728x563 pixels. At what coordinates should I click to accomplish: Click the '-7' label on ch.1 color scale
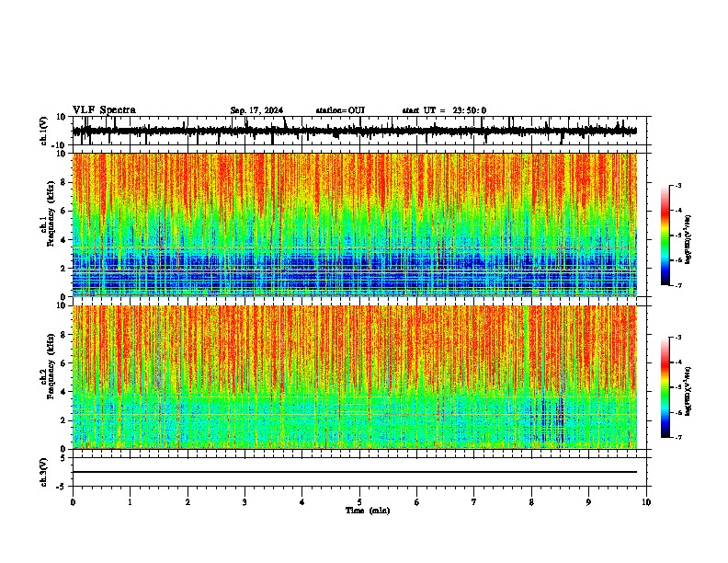[678, 285]
